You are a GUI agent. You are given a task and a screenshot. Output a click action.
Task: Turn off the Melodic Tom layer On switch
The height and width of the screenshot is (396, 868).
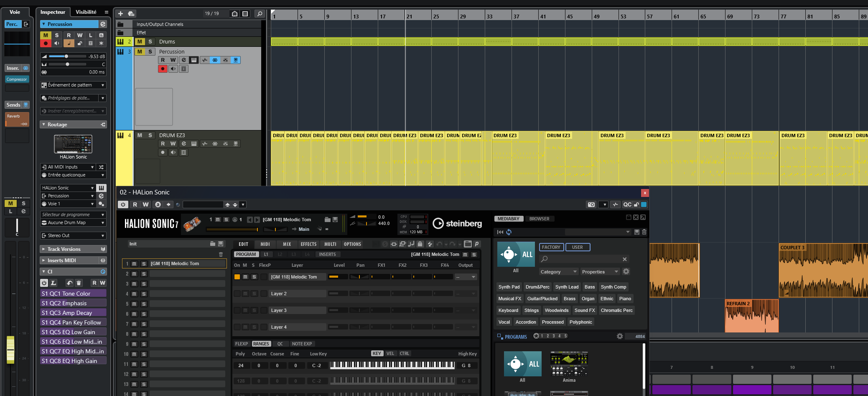[237, 277]
